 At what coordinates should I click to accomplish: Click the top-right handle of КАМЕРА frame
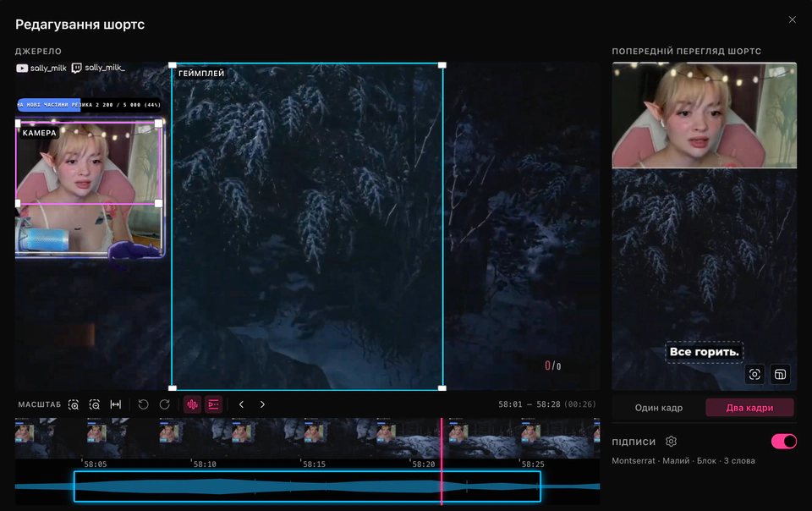click(x=158, y=124)
